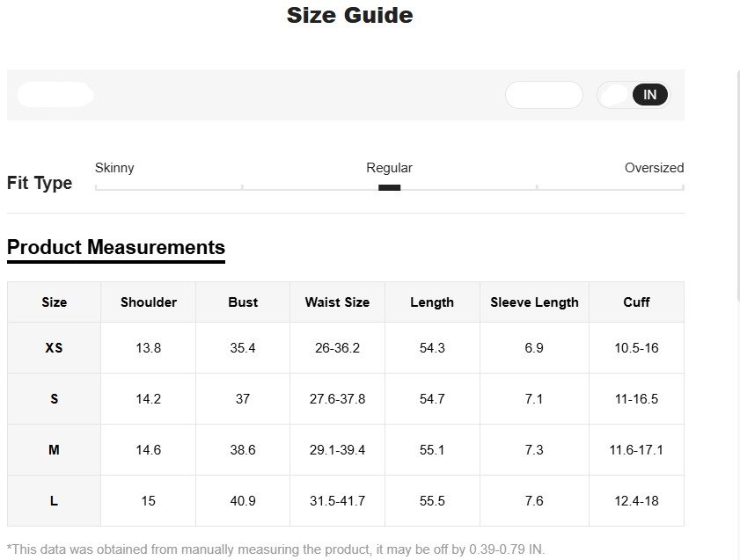The width and height of the screenshot is (740, 560).
Task: Click the Sleeve Length column header
Action: (x=534, y=302)
